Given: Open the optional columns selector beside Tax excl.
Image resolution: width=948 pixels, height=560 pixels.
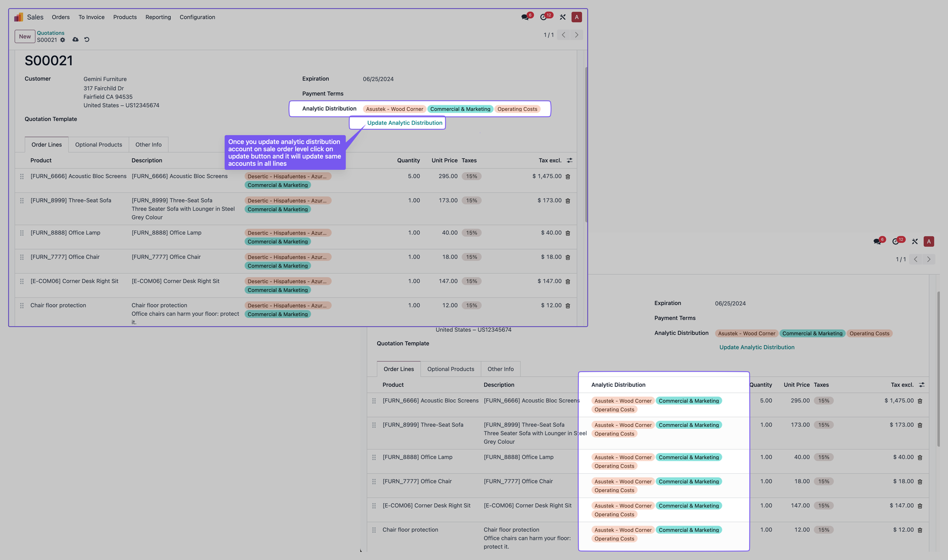Looking at the screenshot, I should click(x=570, y=160).
